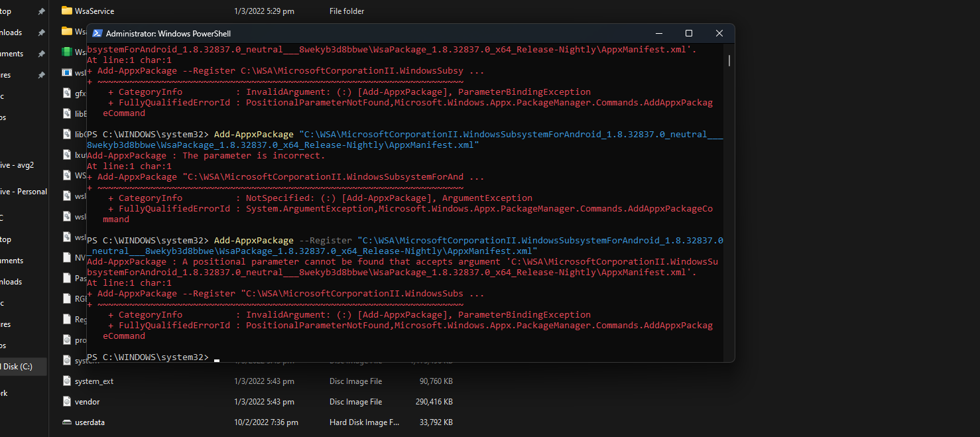Close the Administrator PowerShell window
Screen dimensions: 980x437
tap(719, 33)
